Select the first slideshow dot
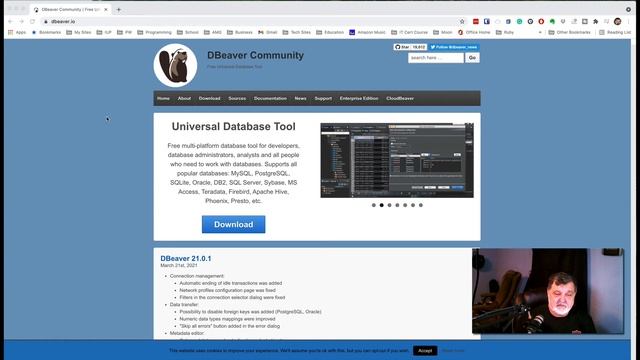 coord(373,205)
